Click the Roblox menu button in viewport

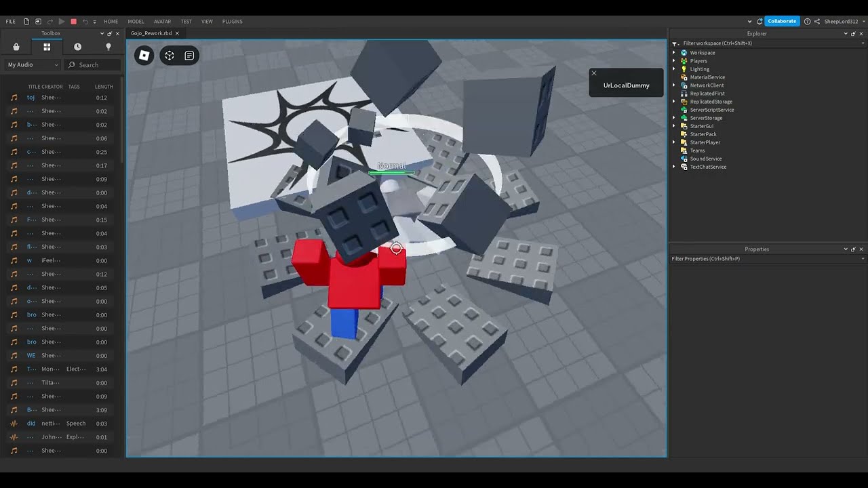click(x=144, y=56)
